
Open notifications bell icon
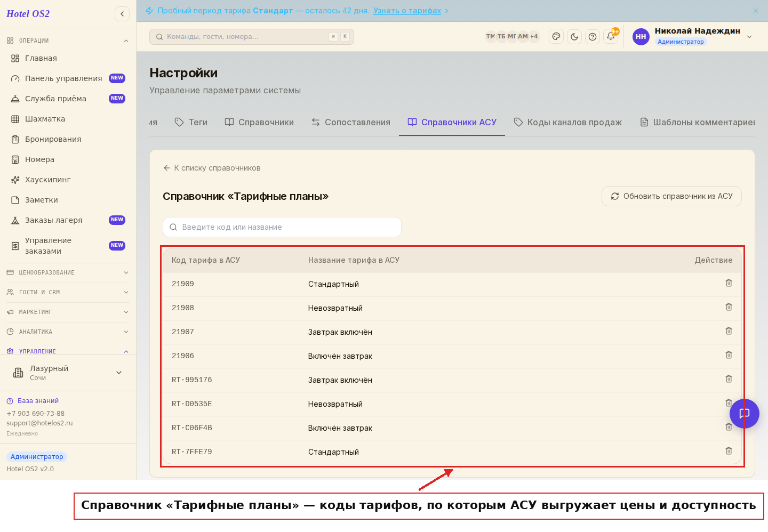(x=611, y=36)
